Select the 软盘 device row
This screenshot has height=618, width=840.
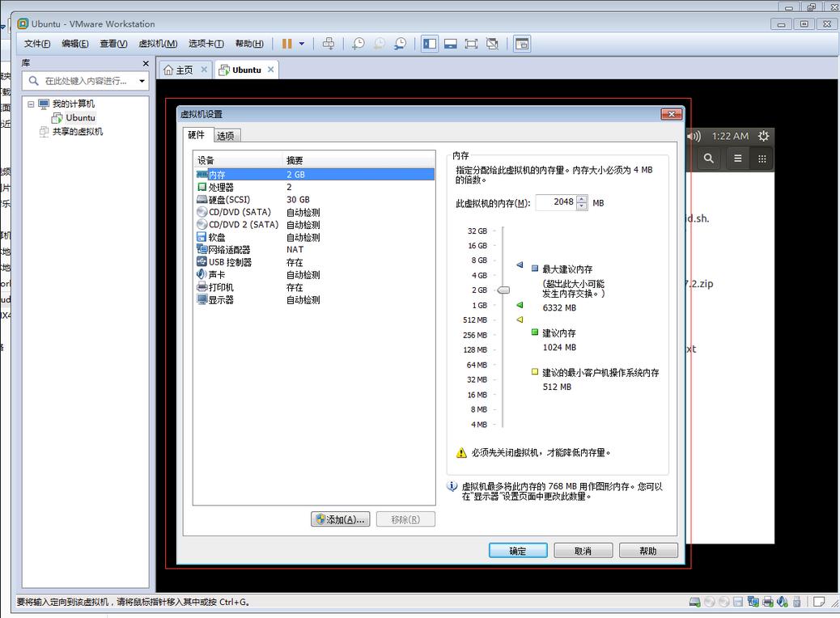(x=315, y=237)
